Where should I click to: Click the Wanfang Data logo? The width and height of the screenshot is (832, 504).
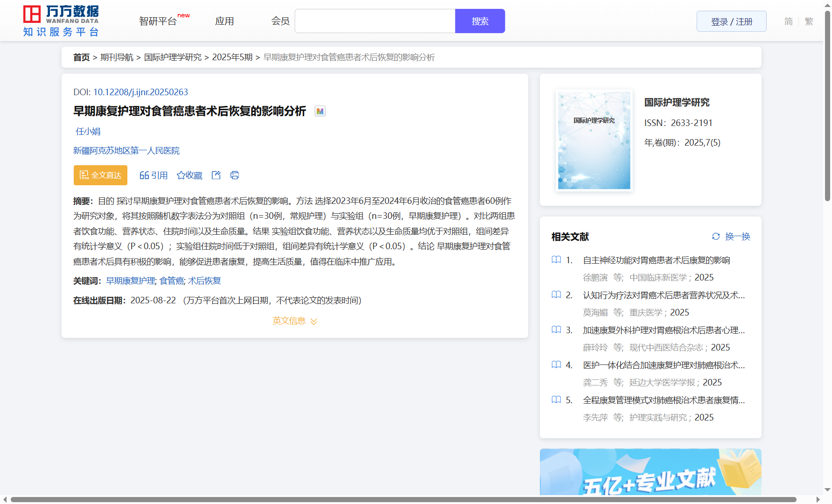point(61,21)
